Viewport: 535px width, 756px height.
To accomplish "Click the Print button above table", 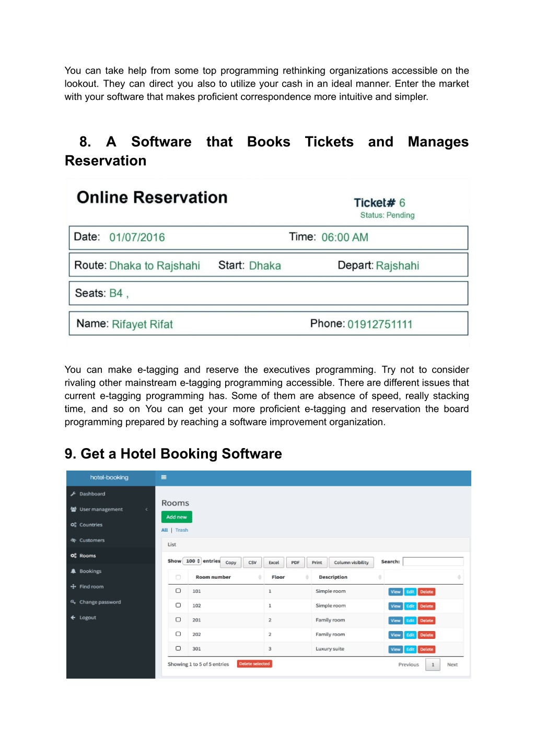I will pos(317,563).
